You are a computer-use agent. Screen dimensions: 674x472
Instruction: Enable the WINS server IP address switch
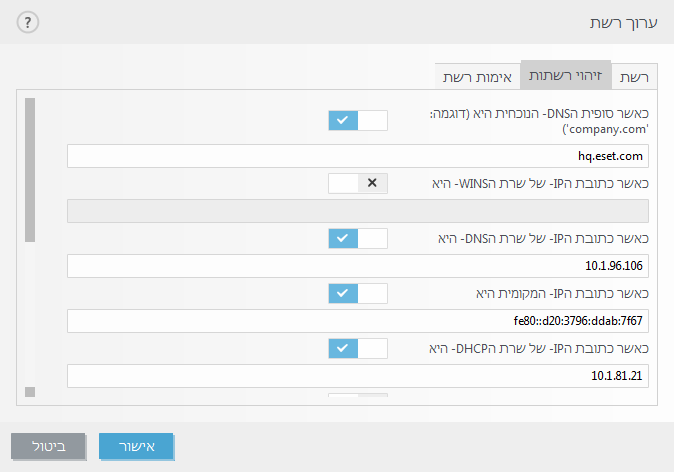tap(358, 184)
